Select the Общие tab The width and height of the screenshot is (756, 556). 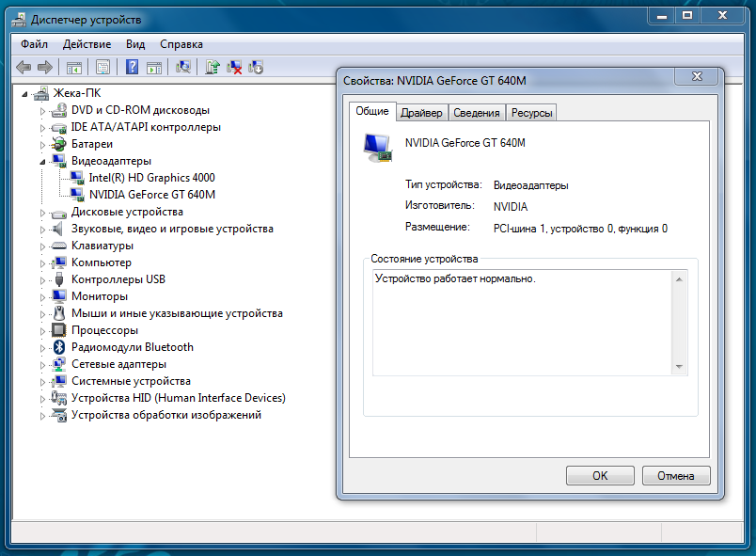tap(372, 111)
